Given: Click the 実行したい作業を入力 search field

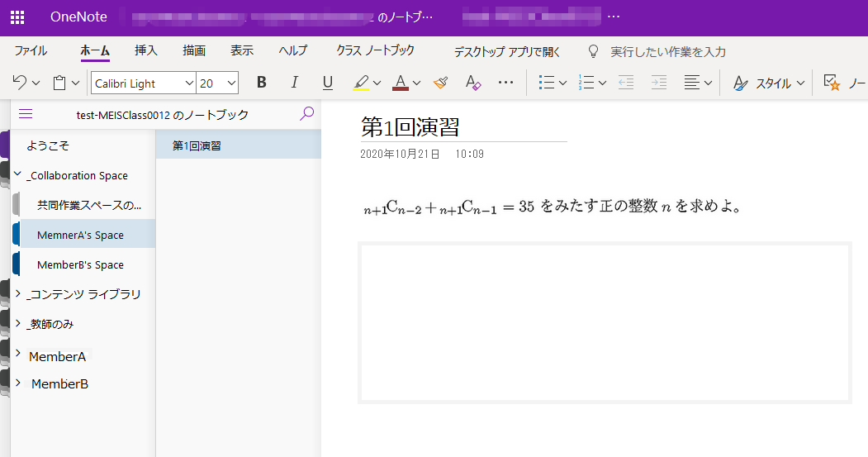Looking at the screenshot, I should coord(668,52).
